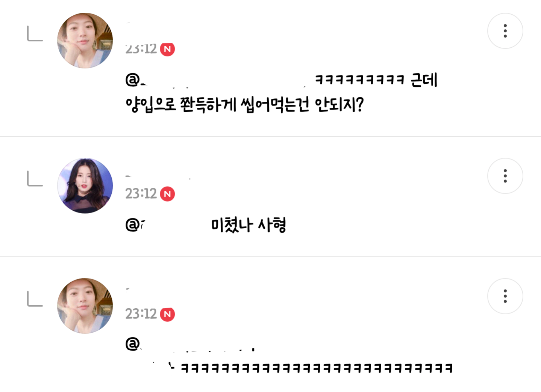Select the long ㅋㅋㅋ line in the last comment

coord(317,368)
